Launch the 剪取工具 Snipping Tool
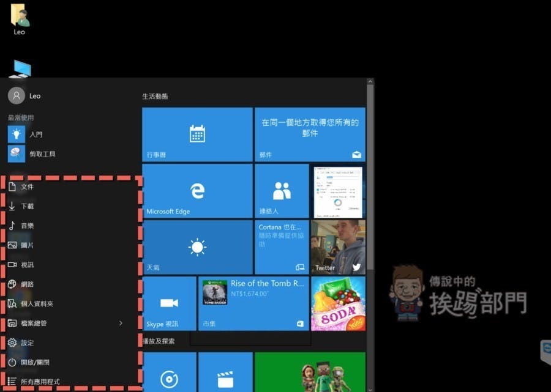Image resolution: width=551 pixels, height=392 pixels. pyautogui.click(x=32, y=153)
